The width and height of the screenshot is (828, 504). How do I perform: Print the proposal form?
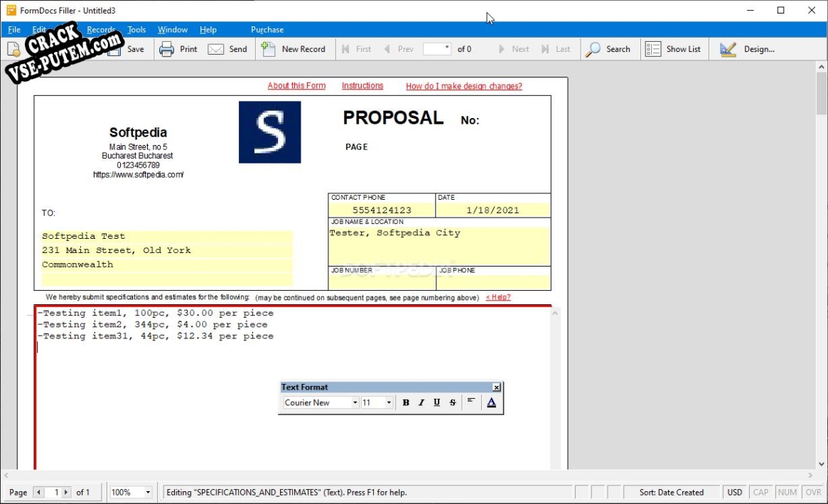tap(178, 49)
